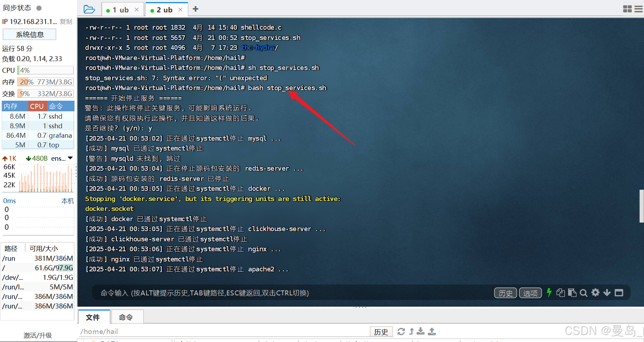Click the 负载 0.20, 1.14, 2.33 load text
The width and height of the screenshot is (644, 342).
(x=32, y=59)
